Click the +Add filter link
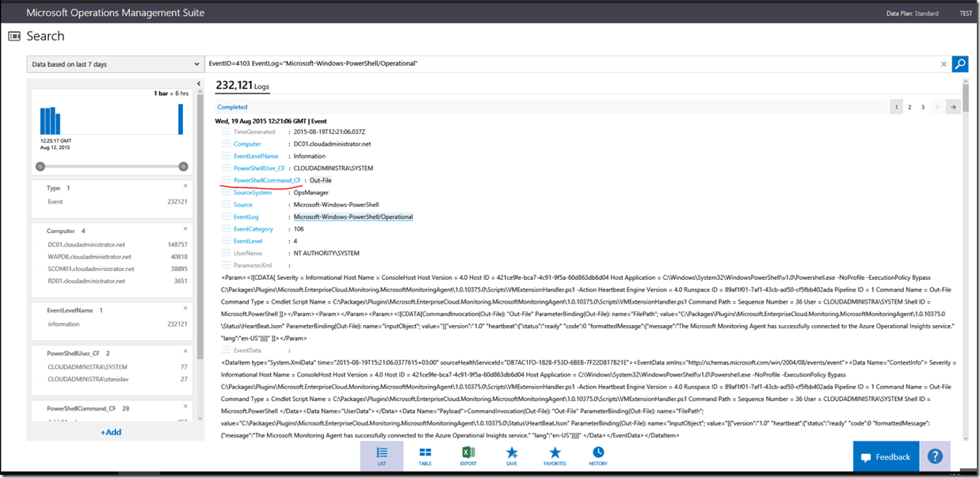Viewport: 980px width, 478px height. (x=111, y=432)
